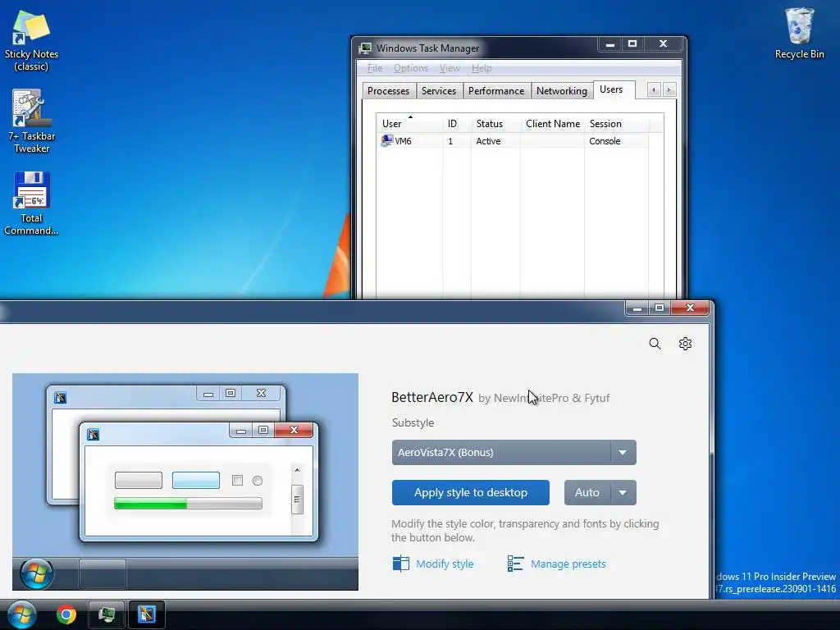Click the Manage presets link
This screenshot has width=840, height=630.
[568, 564]
